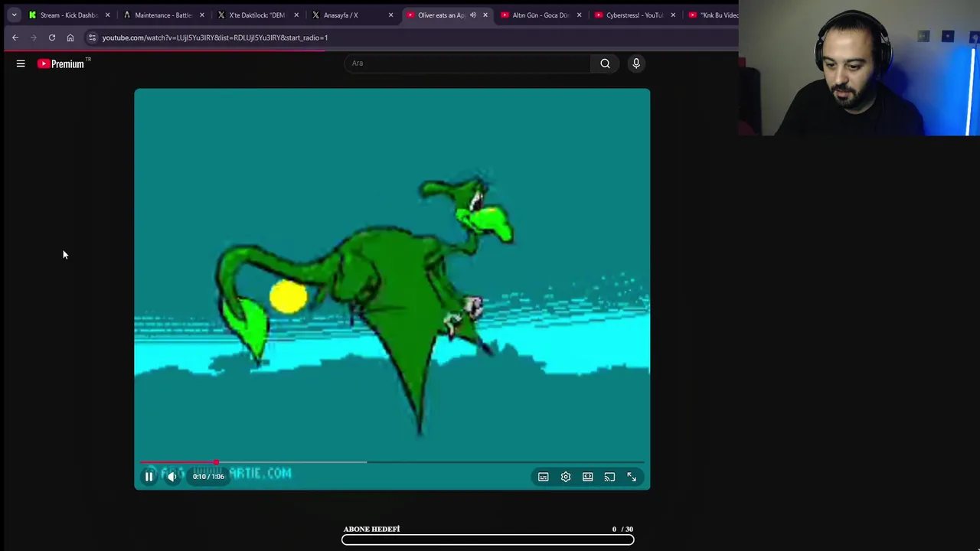Seek on the red video progress bar
The width and height of the screenshot is (980, 551).
[x=392, y=462]
